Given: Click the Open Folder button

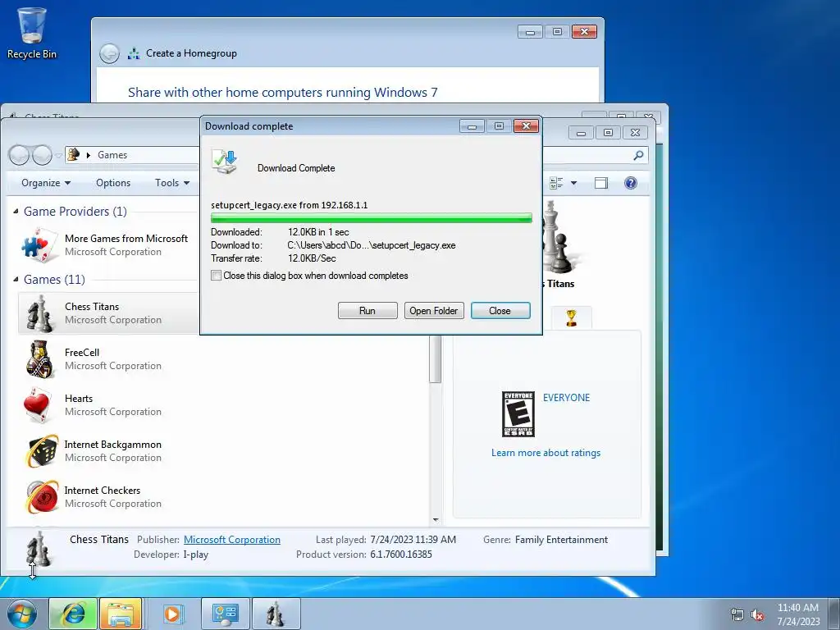Looking at the screenshot, I should pos(434,311).
